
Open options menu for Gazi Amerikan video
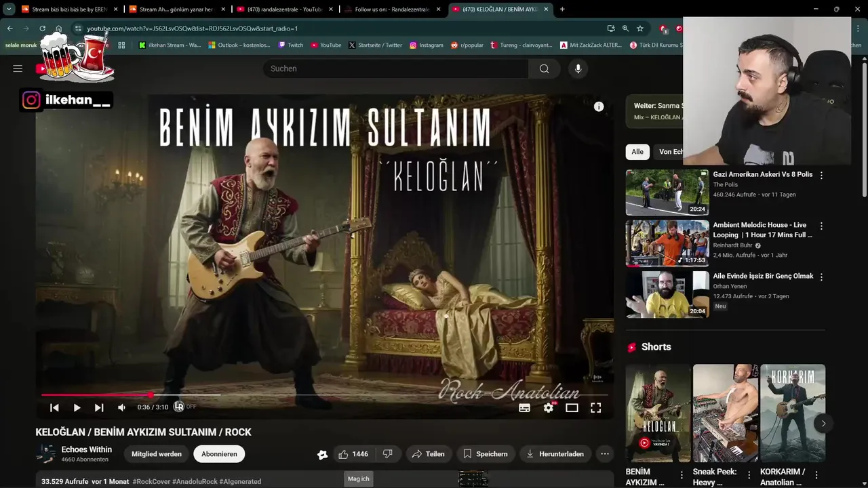click(x=821, y=176)
